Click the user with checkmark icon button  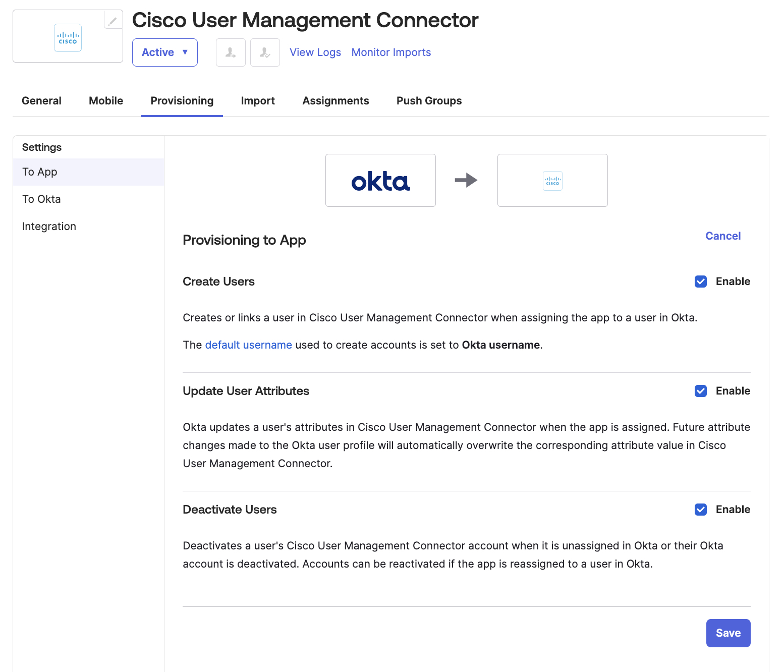pyautogui.click(x=265, y=52)
